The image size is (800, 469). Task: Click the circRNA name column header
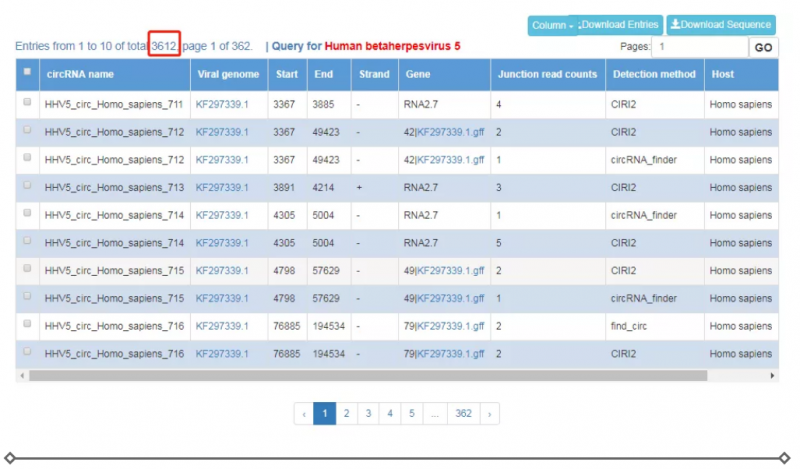[80, 75]
